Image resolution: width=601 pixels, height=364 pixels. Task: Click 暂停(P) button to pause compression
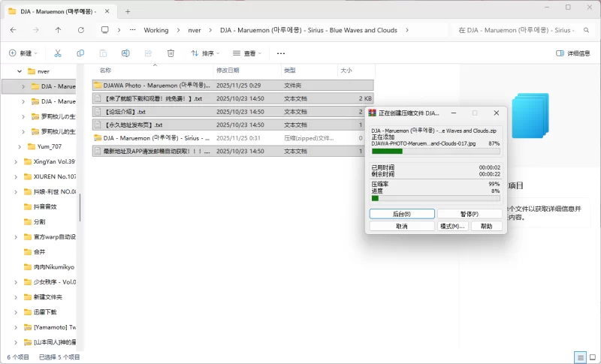point(470,214)
